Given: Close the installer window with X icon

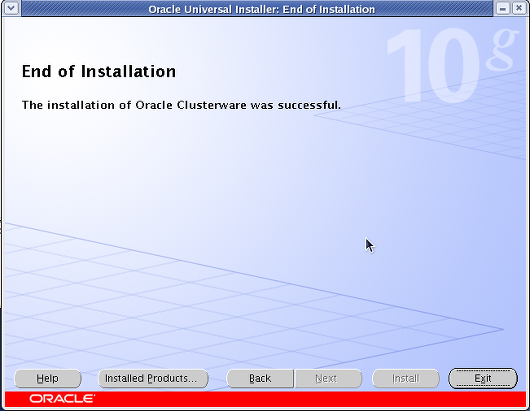Looking at the screenshot, I should 519,8.
